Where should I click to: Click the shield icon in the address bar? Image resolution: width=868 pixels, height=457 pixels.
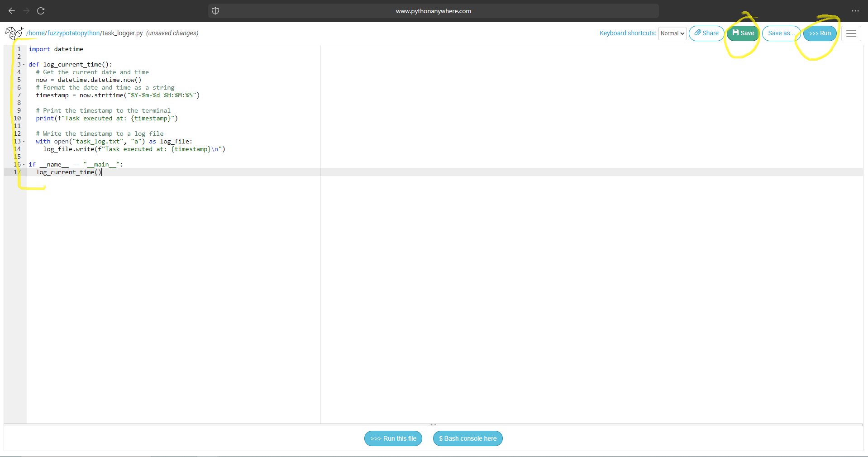click(215, 11)
